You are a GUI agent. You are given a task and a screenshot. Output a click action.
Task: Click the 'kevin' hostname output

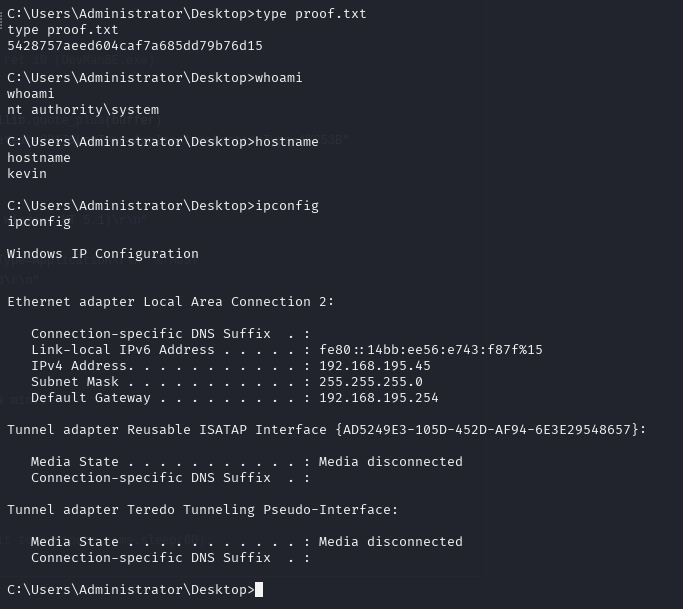click(27, 173)
